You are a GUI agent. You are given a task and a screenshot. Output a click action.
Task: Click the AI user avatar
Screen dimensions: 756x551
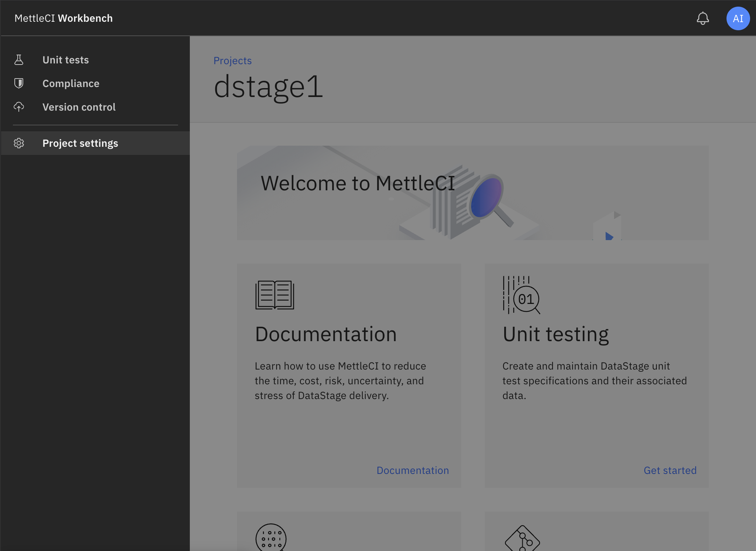click(738, 18)
